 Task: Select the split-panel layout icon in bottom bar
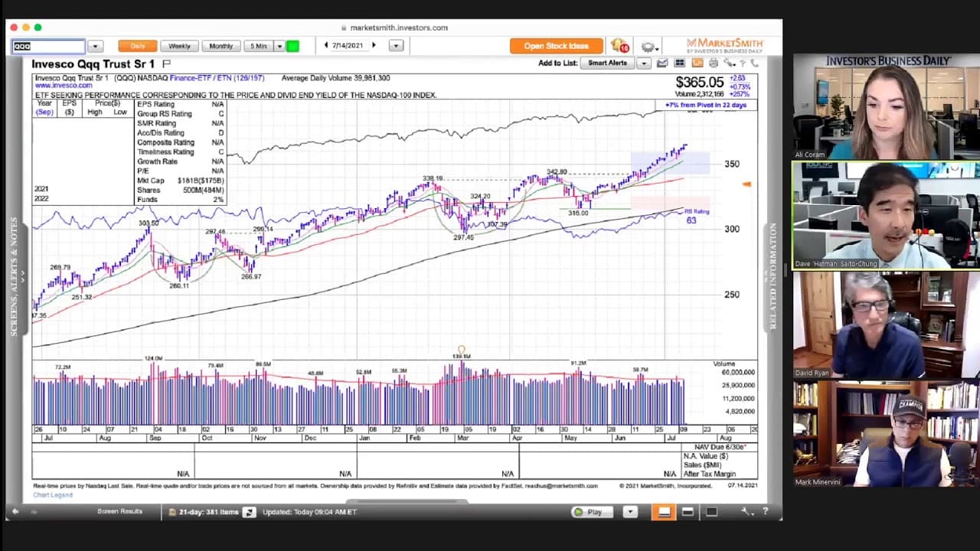coord(688,512)
